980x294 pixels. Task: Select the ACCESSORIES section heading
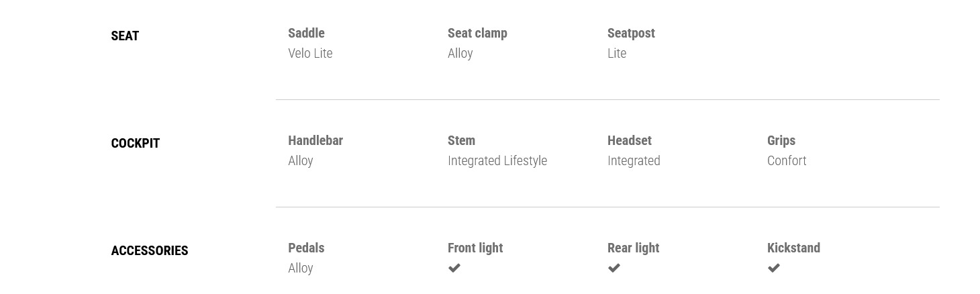(x=149, y=251)
